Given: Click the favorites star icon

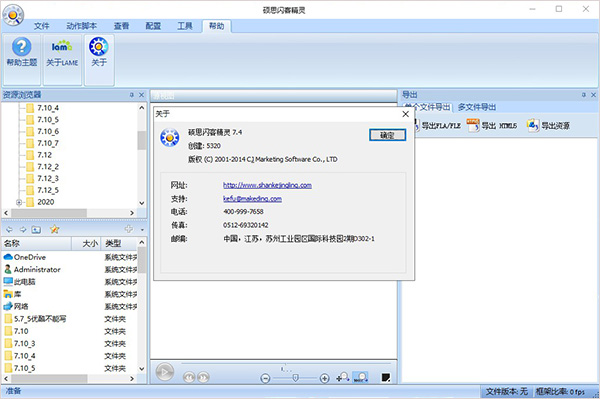Looking at the screenshot, I should [54, 229].
